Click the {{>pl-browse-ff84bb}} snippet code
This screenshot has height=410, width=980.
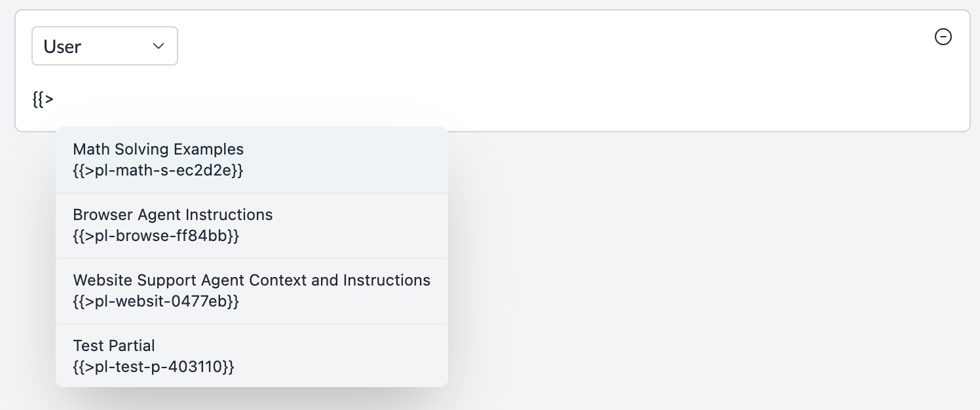tap(156, 236)
